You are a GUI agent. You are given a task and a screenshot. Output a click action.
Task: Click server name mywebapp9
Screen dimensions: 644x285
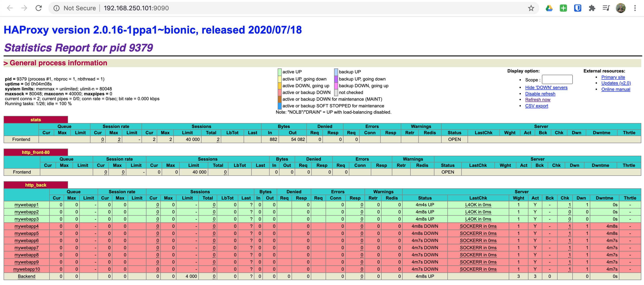coord(26,262)
